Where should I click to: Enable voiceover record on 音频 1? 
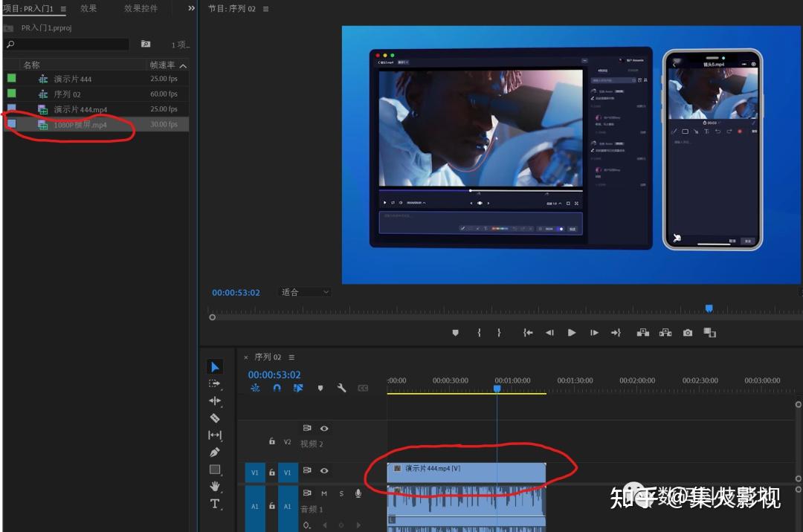[358, 493]
